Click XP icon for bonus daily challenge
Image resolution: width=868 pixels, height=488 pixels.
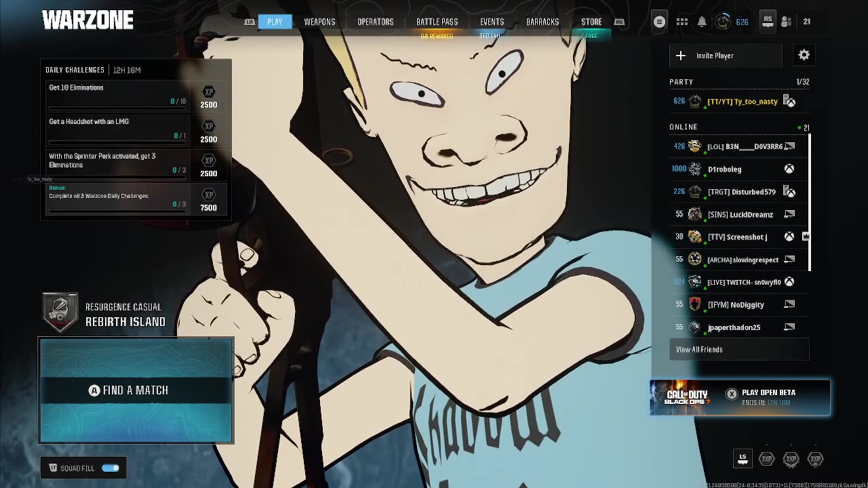208,195
